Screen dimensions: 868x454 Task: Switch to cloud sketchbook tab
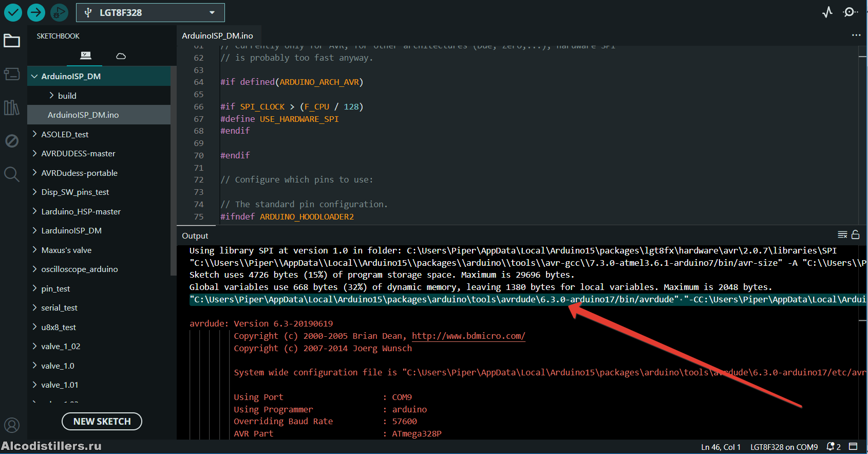(121, 56)
